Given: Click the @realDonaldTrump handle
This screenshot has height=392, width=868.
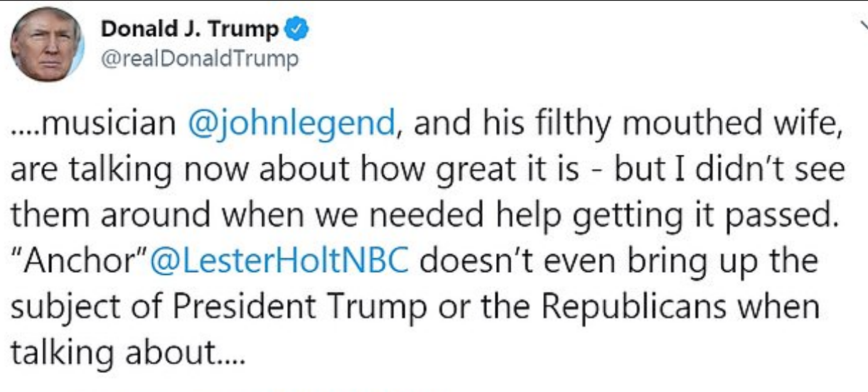Looking at the screenshot, I should [x=200, y=58].
